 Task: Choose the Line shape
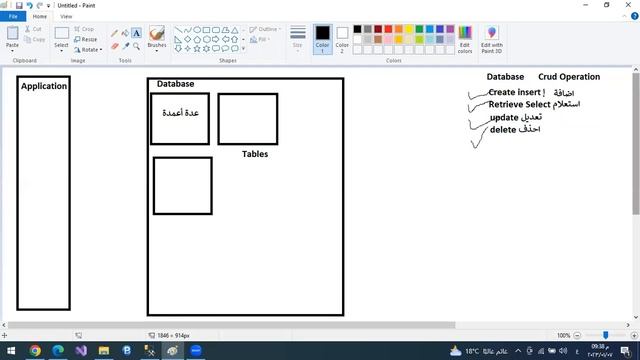(x=178, y=30)
